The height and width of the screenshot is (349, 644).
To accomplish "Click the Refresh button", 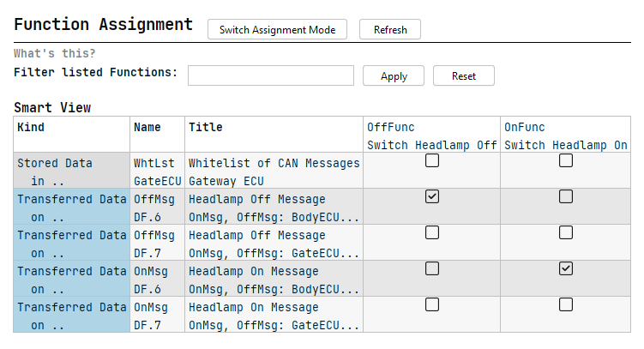I will coord(390,29).
